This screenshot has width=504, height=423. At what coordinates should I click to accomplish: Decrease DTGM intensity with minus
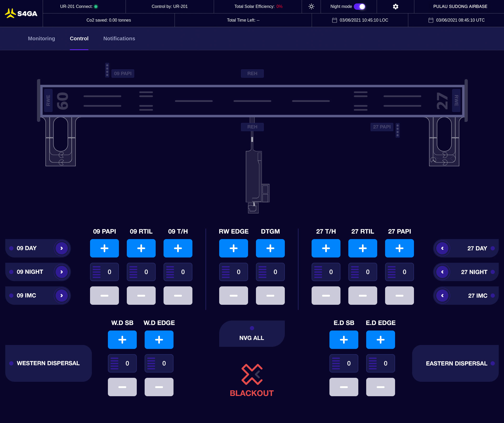pyautogui.click(x=270, y=296)
